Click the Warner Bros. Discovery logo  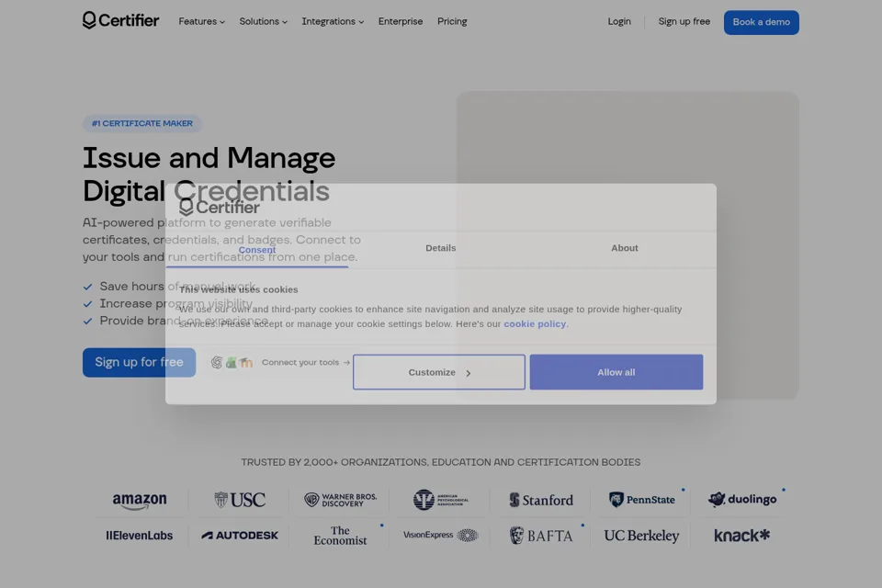pyautogui.click(x=340, y=500)
